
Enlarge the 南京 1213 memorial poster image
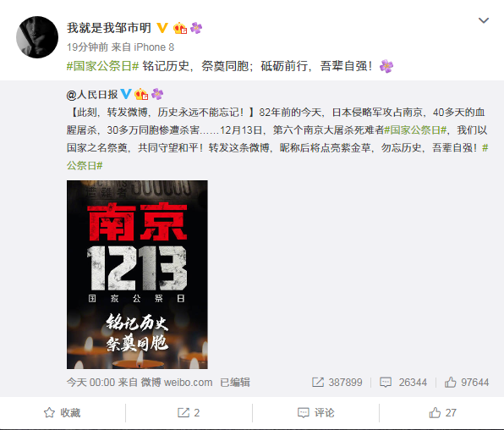tap(137, 274)
